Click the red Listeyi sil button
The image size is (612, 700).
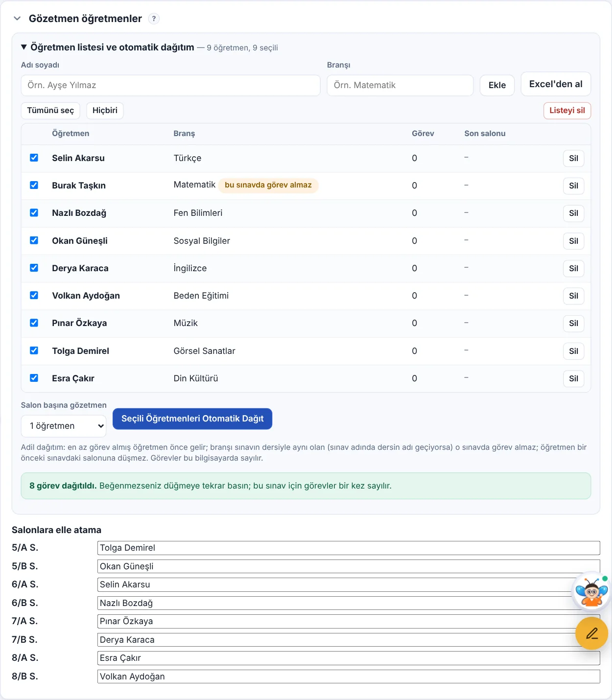click(x=567, y=111)
